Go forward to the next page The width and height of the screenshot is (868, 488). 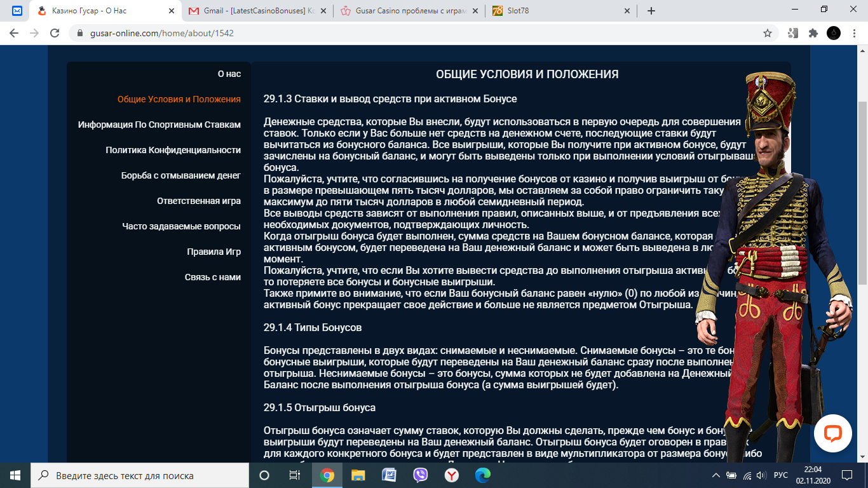pyautogui.click(x=34, y=33)
